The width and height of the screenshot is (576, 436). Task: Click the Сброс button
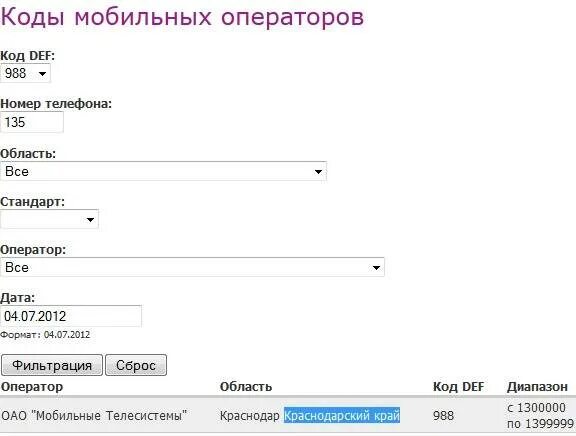pos(136,365)
